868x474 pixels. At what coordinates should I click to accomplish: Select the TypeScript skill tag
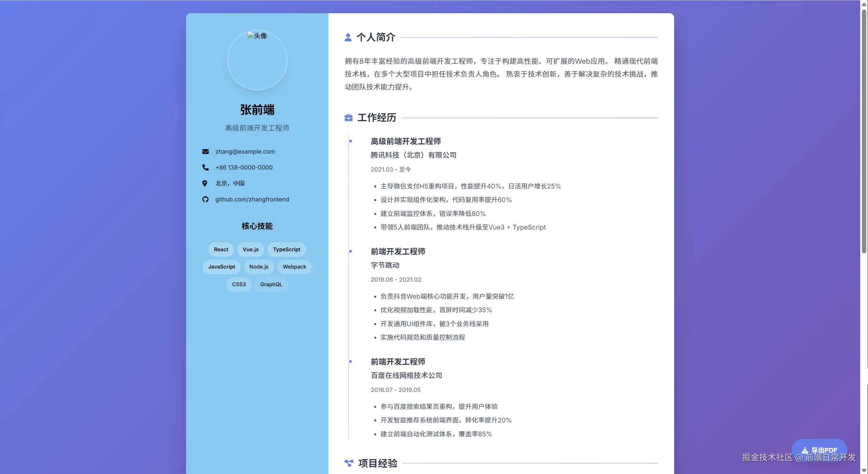286,250
